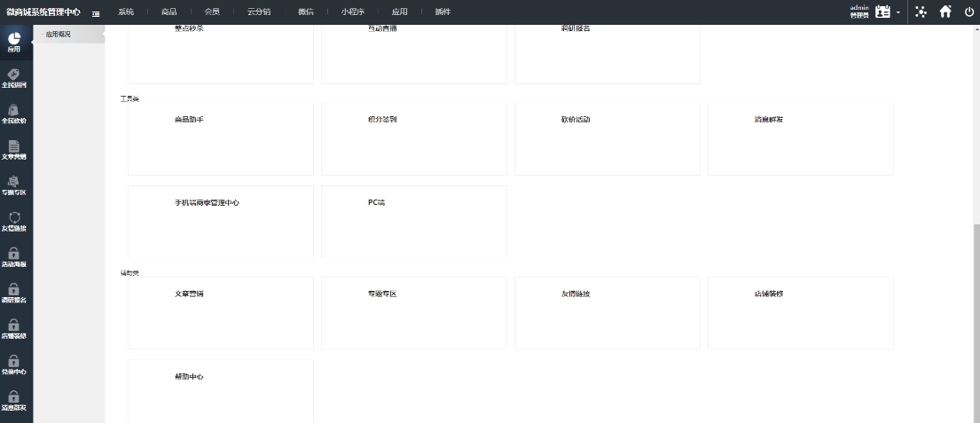Select 应用概况 in the submenu panel

59,35
